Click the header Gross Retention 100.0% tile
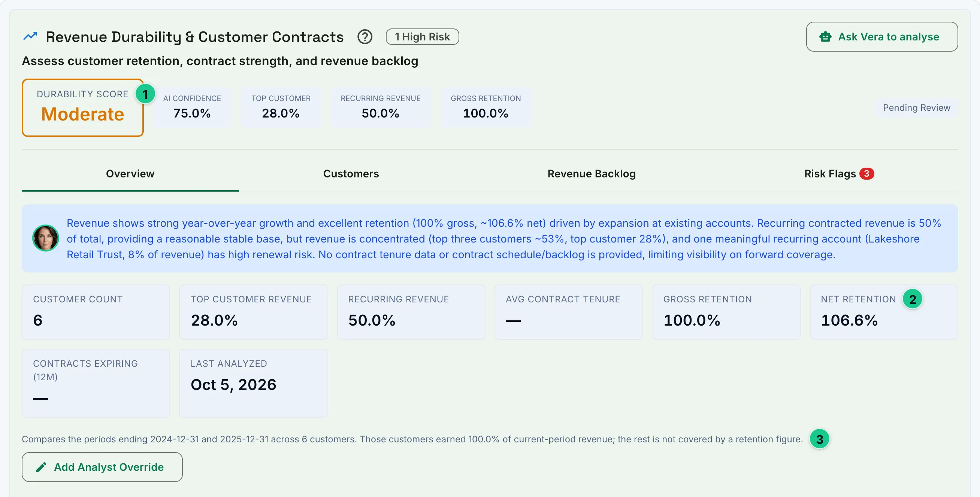This screenshot has height=497, width=980. [486, 107]
